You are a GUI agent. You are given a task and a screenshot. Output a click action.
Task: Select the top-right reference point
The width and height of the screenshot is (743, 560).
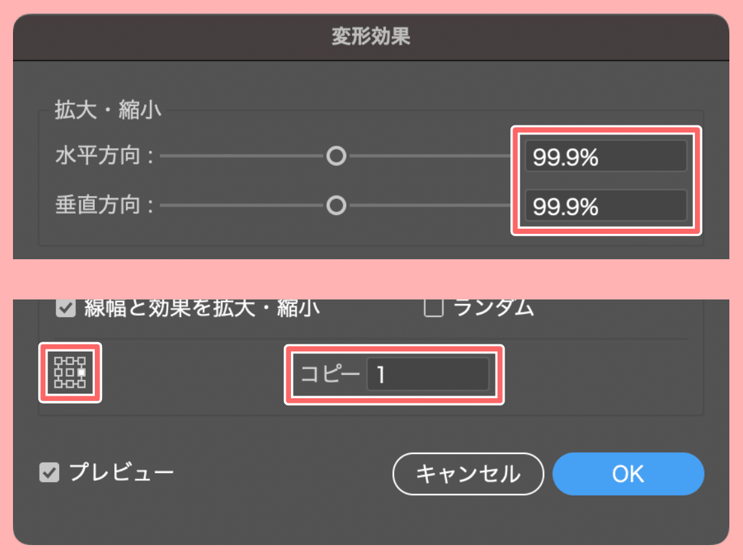[81, 361]
